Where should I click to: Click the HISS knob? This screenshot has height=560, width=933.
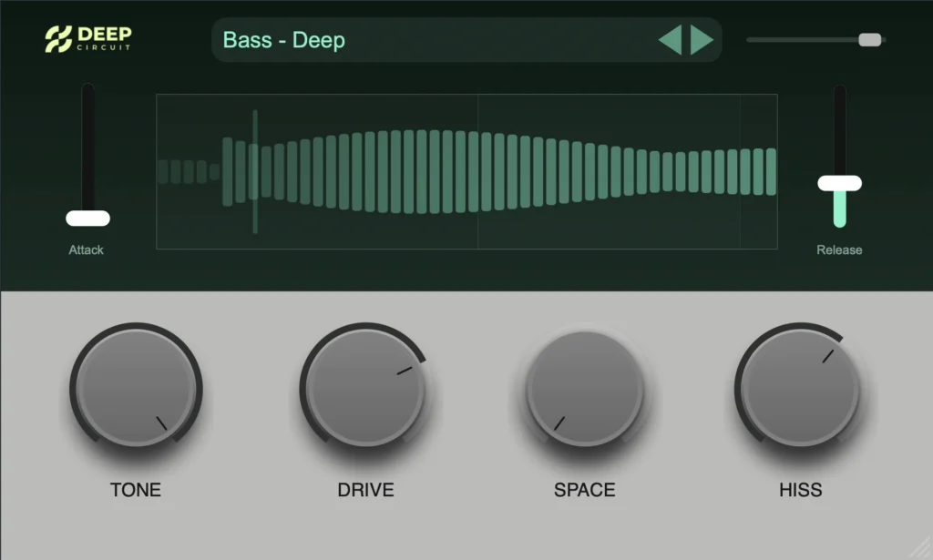pos(800,389)
